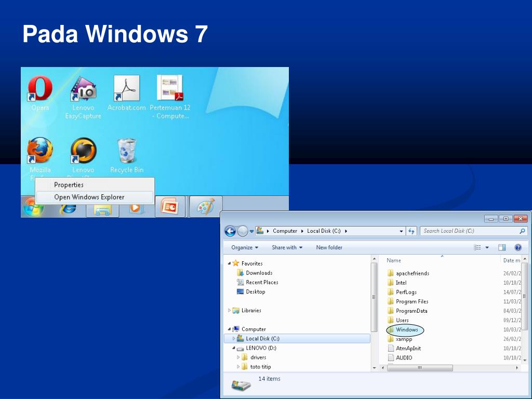Click Computer in the address bar

click(x=285, y=231)
